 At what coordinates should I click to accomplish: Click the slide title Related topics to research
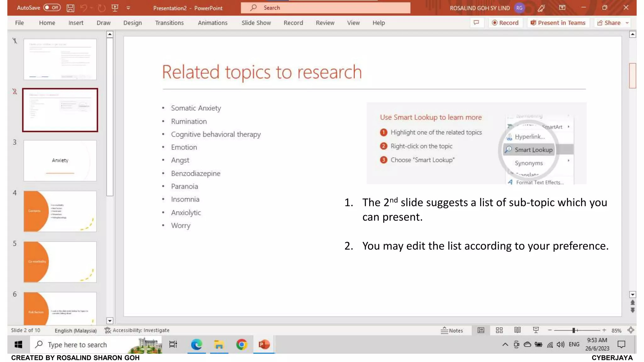click(262, 72)
